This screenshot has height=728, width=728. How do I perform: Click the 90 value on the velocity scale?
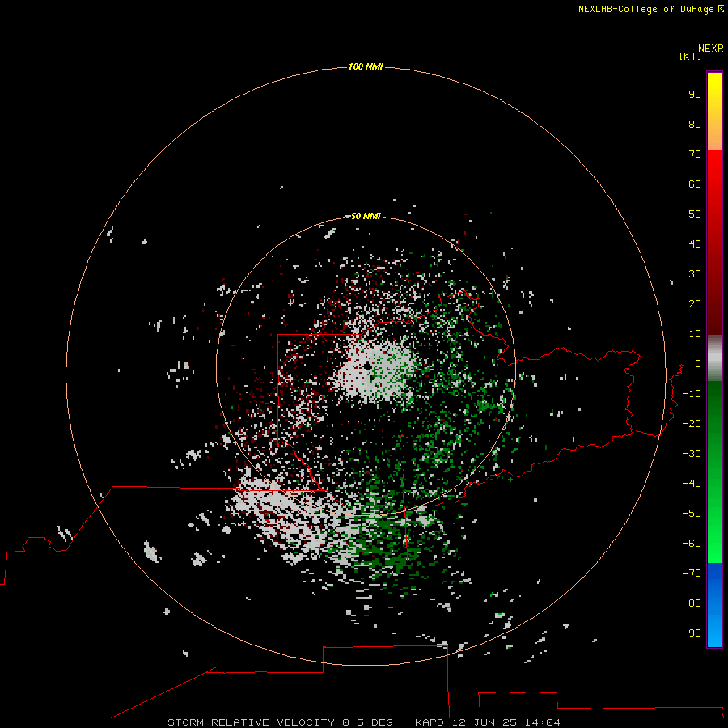[695, 95]
